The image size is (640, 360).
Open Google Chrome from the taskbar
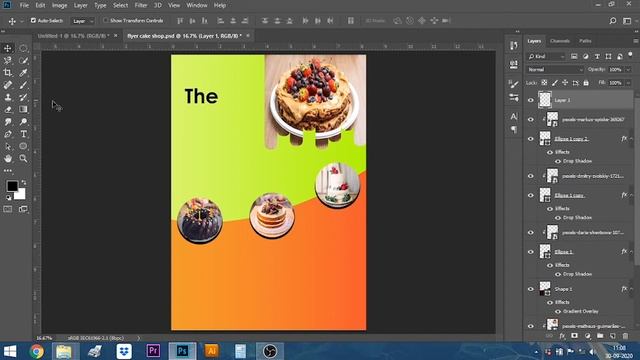36,351
